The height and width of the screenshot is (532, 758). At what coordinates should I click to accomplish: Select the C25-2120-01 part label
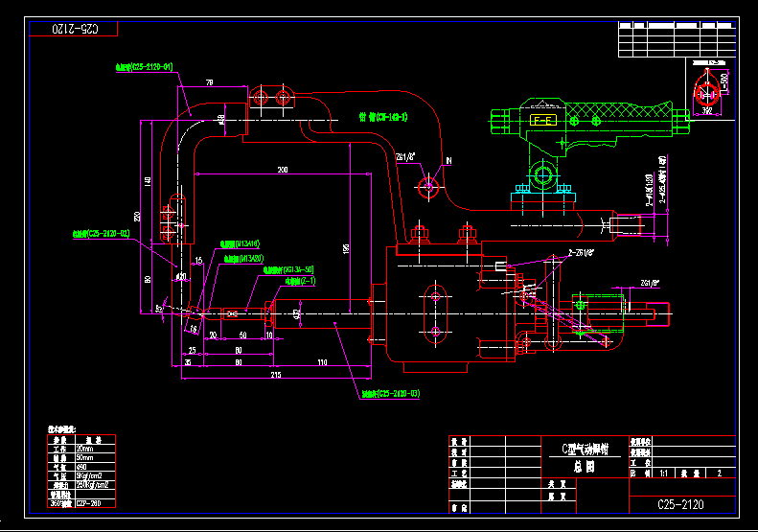144,68
